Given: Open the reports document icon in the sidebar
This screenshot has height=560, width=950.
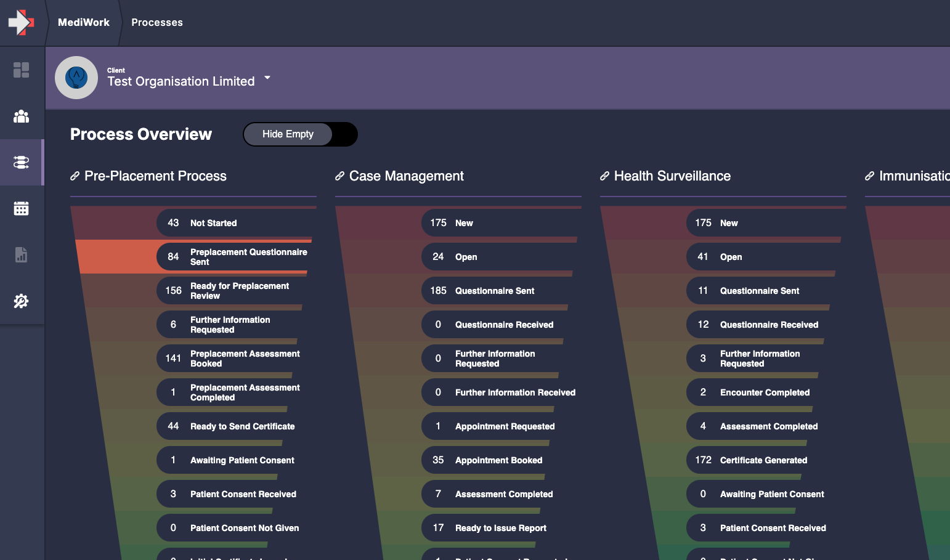Looking at the screenshot, I should pyautogui.click(x=22, y=255).
